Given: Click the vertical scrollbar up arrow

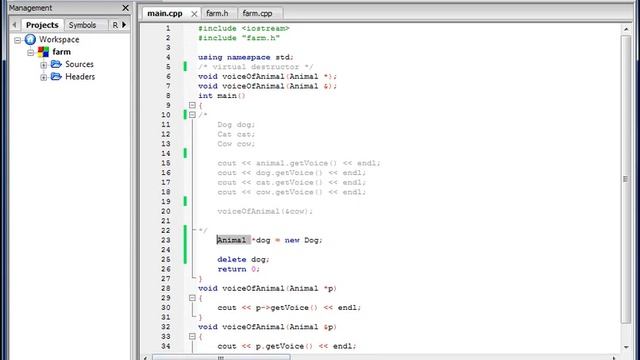Looking at the screenshot, I should 626,29.
